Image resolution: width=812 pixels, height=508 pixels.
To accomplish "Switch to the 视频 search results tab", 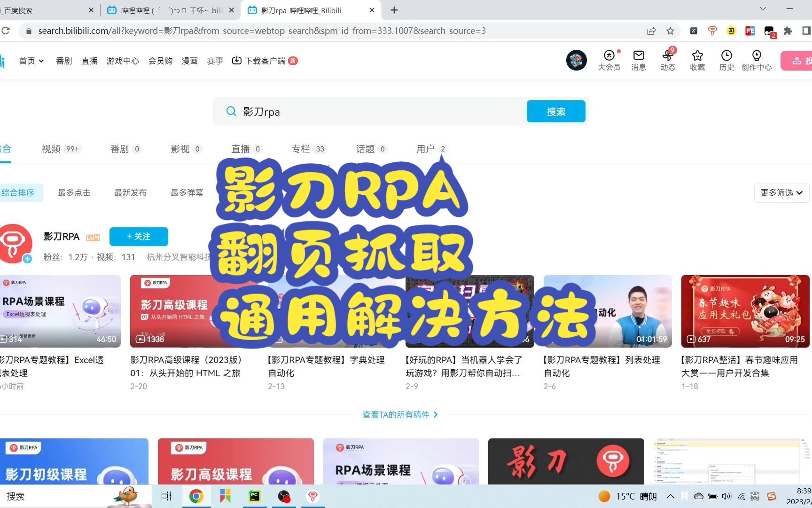I will tap(51, 149).
